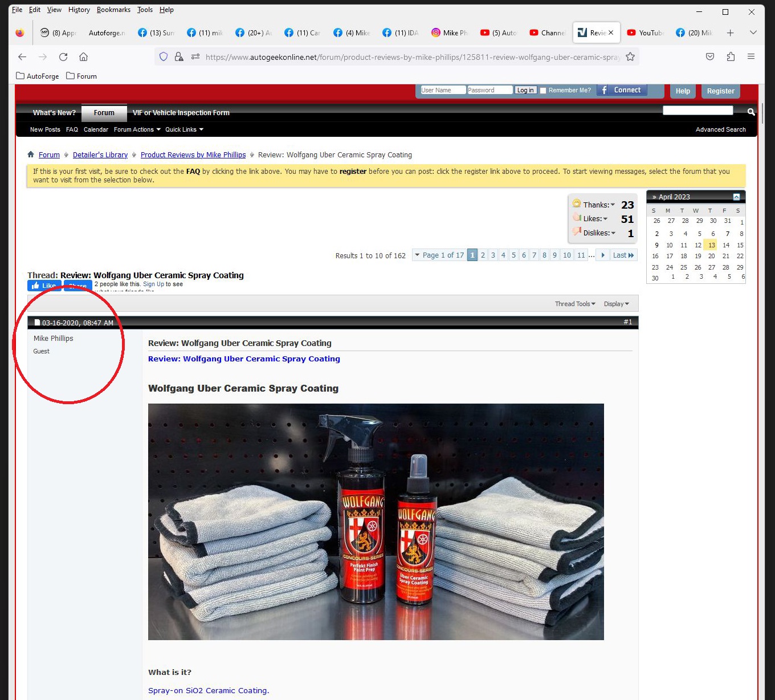Screen dimensions: 775x700
Task: Click the site security padlock icon
Action: click(179, 57)
